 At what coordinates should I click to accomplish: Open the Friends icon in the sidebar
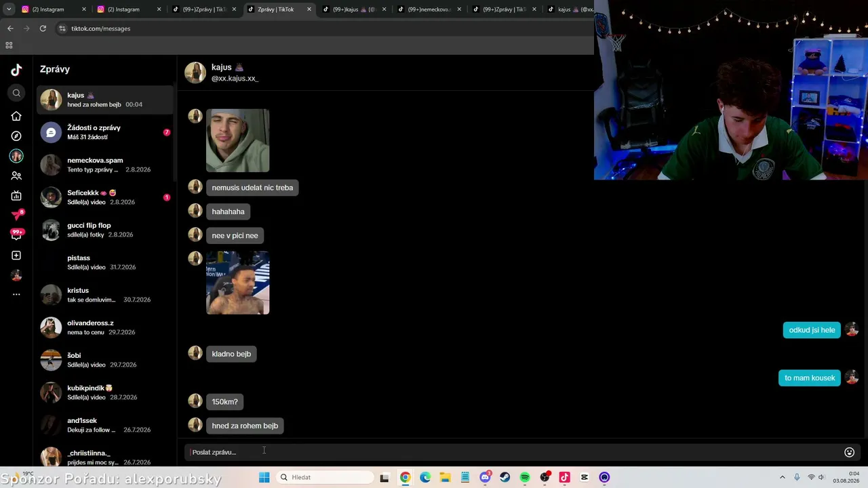(16, 176)
